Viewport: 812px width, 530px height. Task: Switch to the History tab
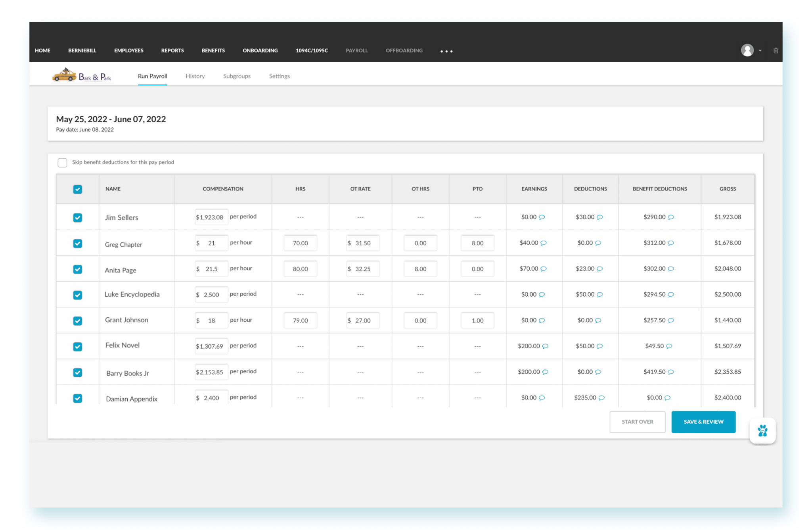[x=195, y=76]
